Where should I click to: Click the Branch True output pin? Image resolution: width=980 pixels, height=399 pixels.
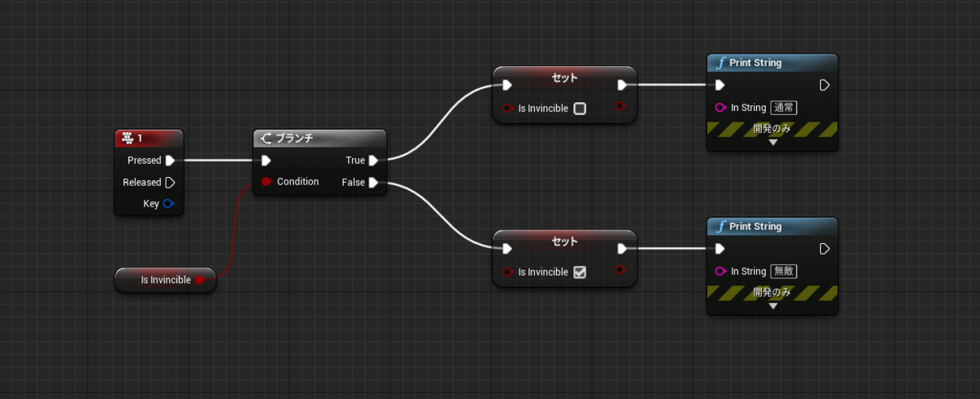coord(373,160)
